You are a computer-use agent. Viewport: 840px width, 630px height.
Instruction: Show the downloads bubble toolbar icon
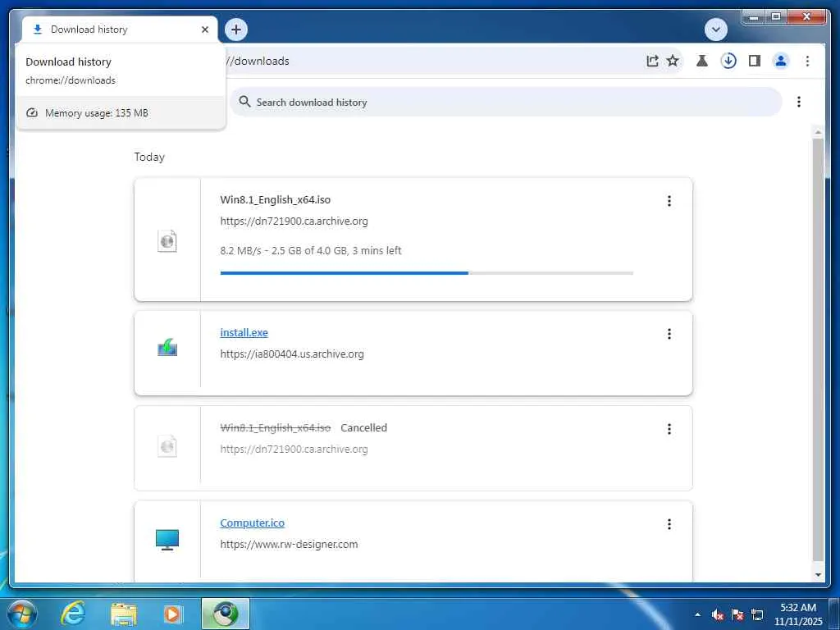[x=728, y=61]
